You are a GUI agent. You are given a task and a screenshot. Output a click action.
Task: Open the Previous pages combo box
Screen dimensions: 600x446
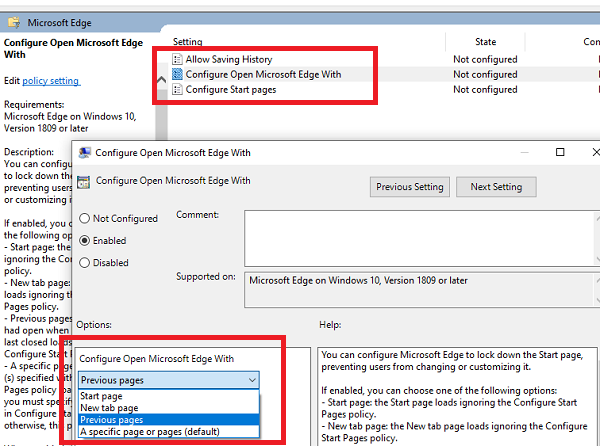pyautogui.click(x=169, y=380)
